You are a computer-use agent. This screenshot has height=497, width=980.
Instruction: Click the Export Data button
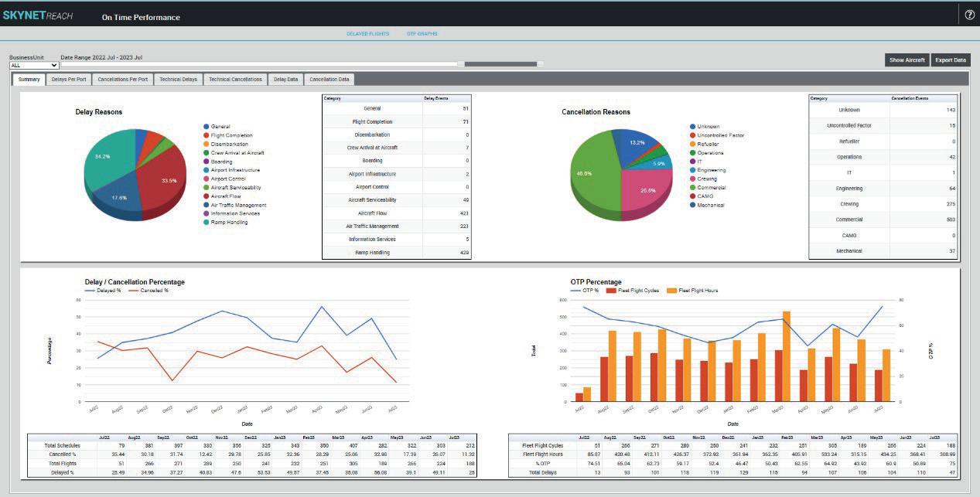(x=950, y=60)
